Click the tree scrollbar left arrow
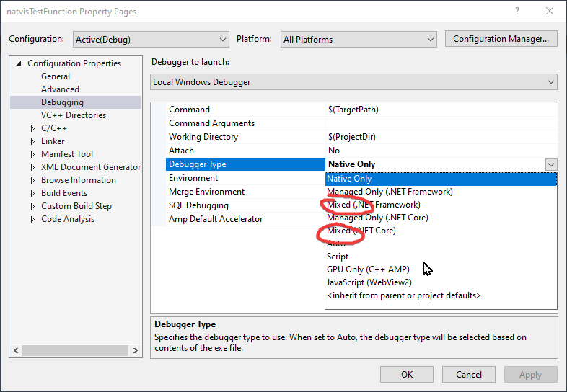 point(16,350)
